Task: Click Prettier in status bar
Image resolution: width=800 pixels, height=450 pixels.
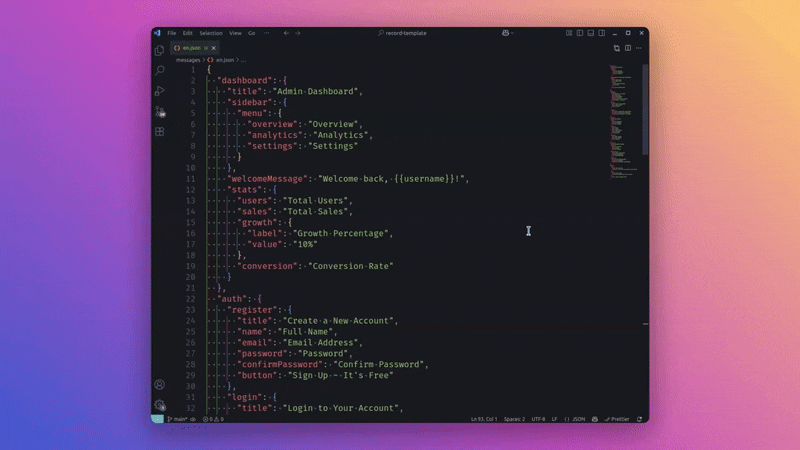Action: [x=617, y=419]
